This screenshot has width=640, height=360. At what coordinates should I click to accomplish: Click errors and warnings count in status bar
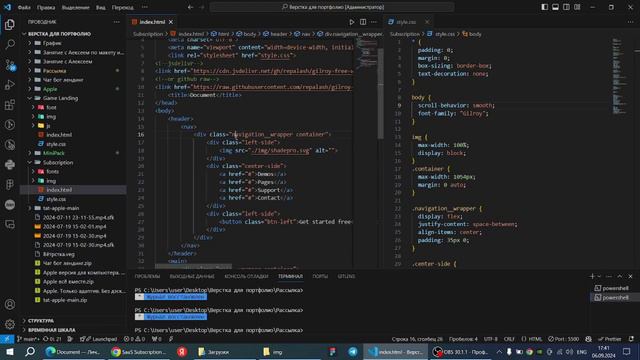coord(134,339)
